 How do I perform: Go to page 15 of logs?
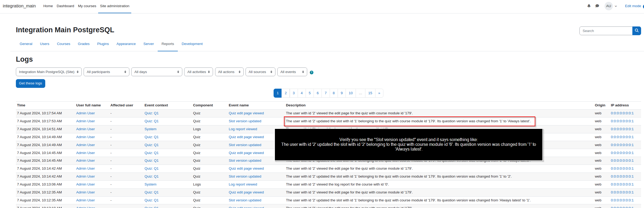pos(370,93)
